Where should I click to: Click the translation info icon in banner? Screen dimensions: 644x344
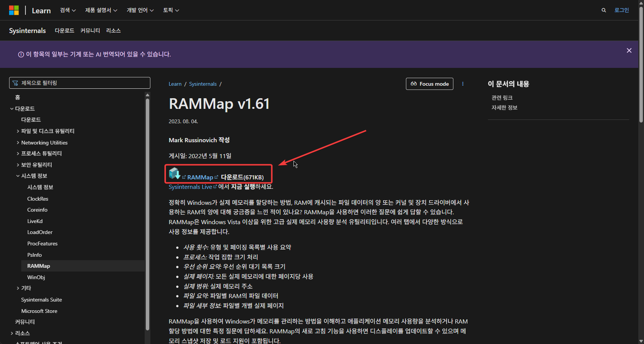pyautogui.click(x=21, y=55)
